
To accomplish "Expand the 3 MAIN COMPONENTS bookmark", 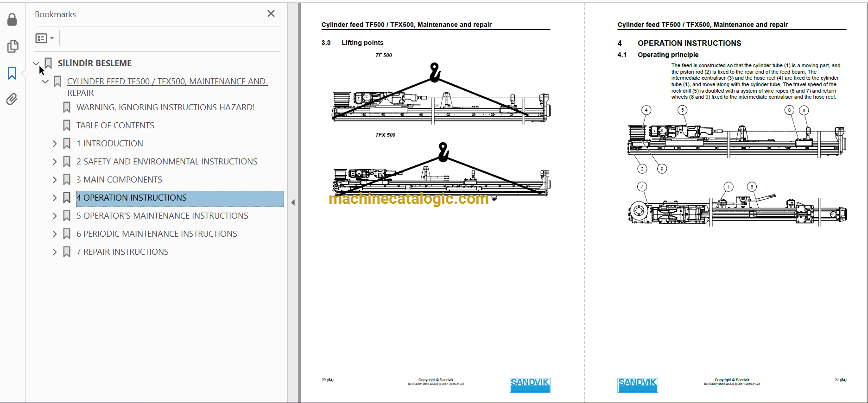I will [x=55, y=180].
